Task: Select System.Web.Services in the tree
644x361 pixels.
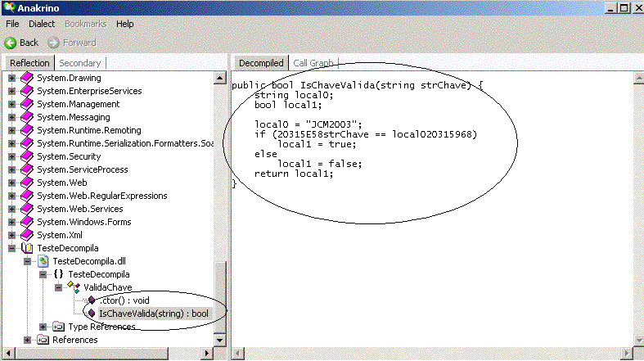Action: coord(80,209)
